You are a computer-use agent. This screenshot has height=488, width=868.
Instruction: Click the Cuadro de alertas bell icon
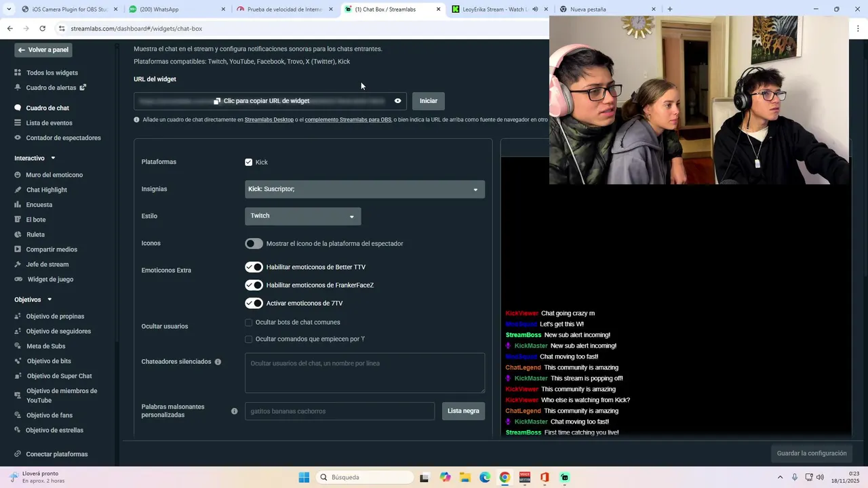[18, 87]
